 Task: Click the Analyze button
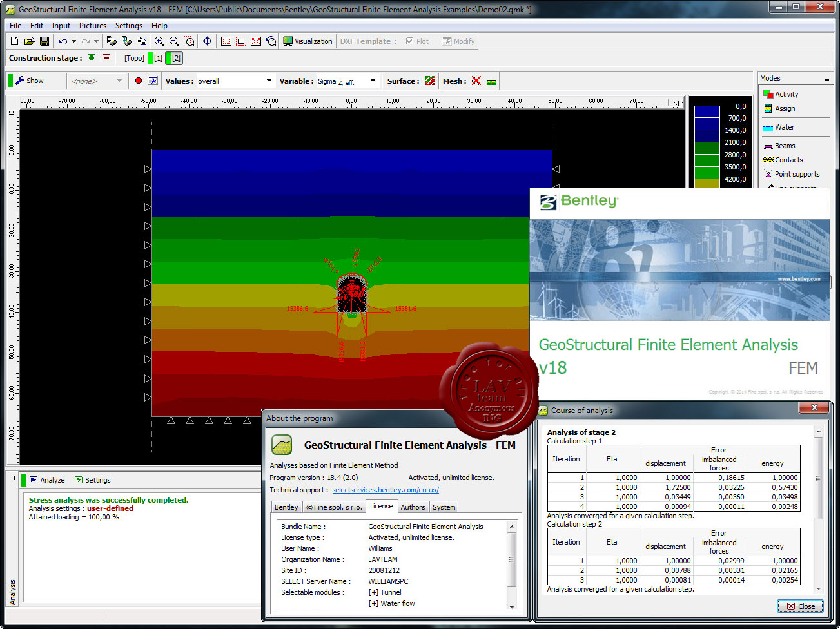[x=47, y=480]
